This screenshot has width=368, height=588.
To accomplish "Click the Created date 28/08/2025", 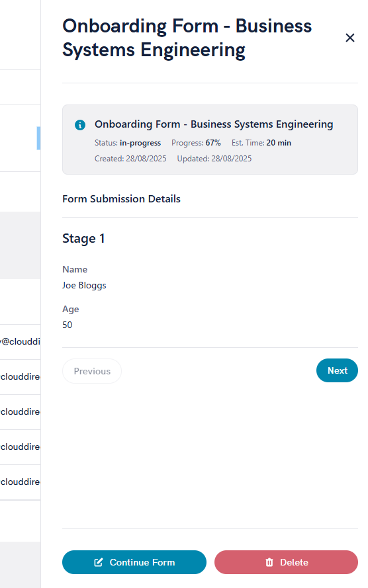I will (x=146, y=159).
